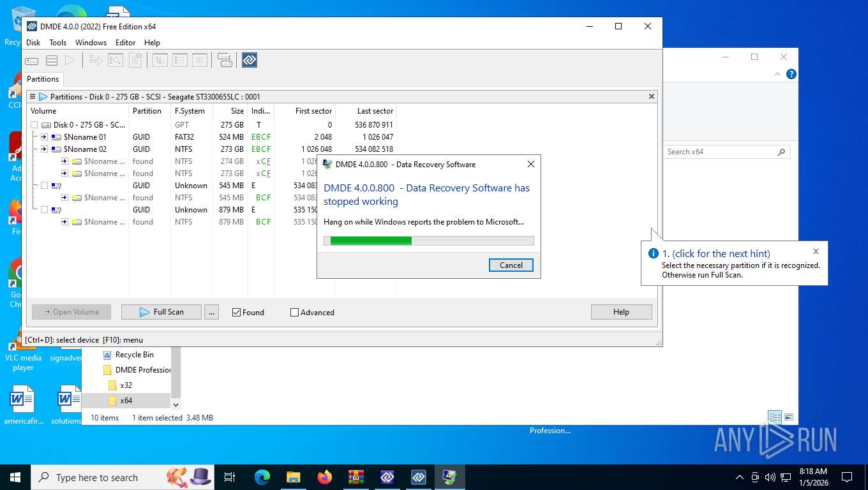Viewport: 868px width, 490px height.
Task: Open the Help menu
Action: pyautogui.click(x=152, y=43)
